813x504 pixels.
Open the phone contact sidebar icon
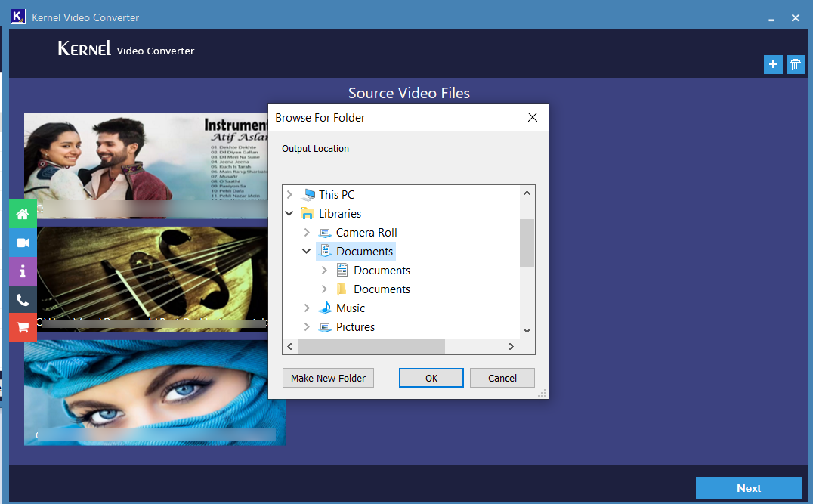point(23,299)
